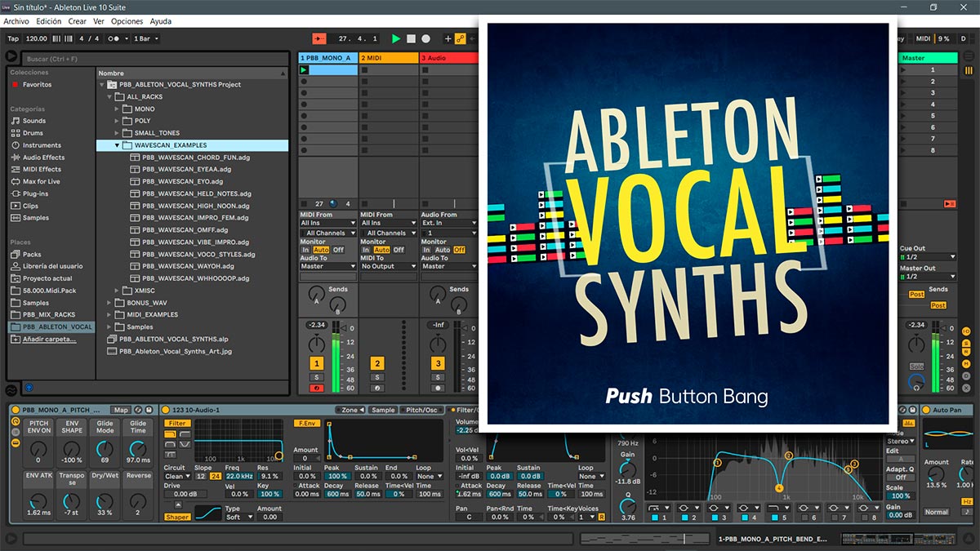Toggle the metronome button
This screenshot has width=980, height=551.
point(118,38)
